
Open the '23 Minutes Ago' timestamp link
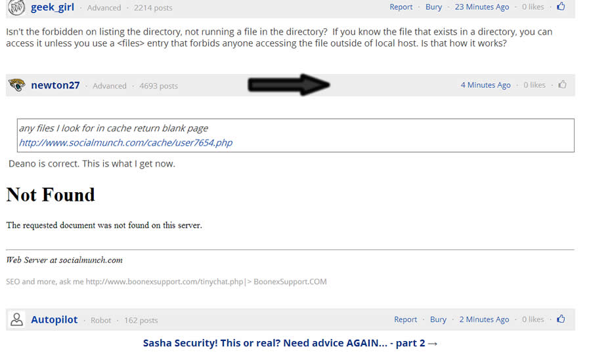(x=482, y=7)
